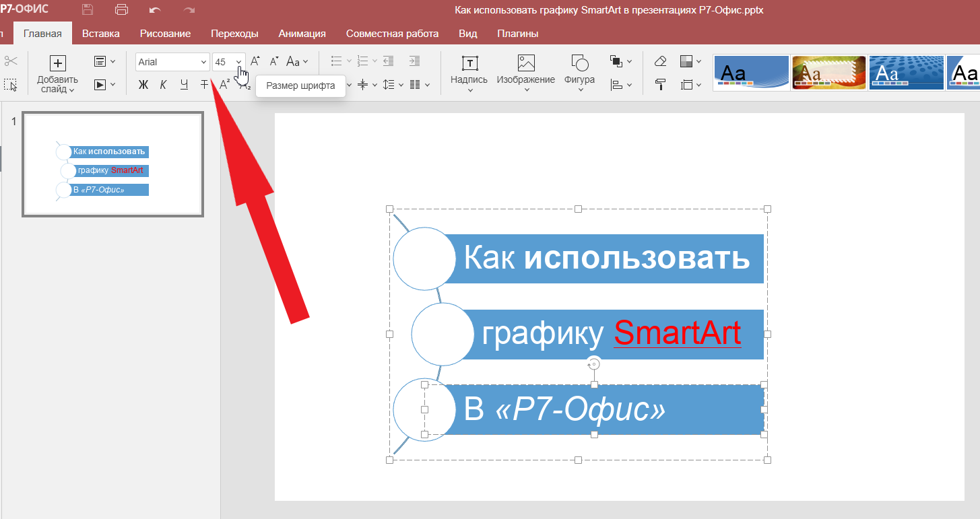Viewport: 980px width, 519px height.
Task: Click the «Р7-Офис» italic text
Action: (580, 409)
